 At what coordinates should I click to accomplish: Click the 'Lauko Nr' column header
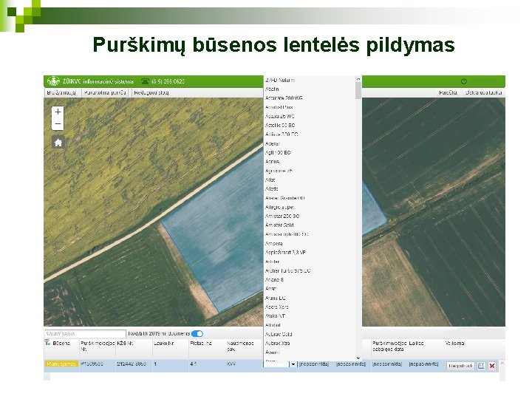pos(163,344)
